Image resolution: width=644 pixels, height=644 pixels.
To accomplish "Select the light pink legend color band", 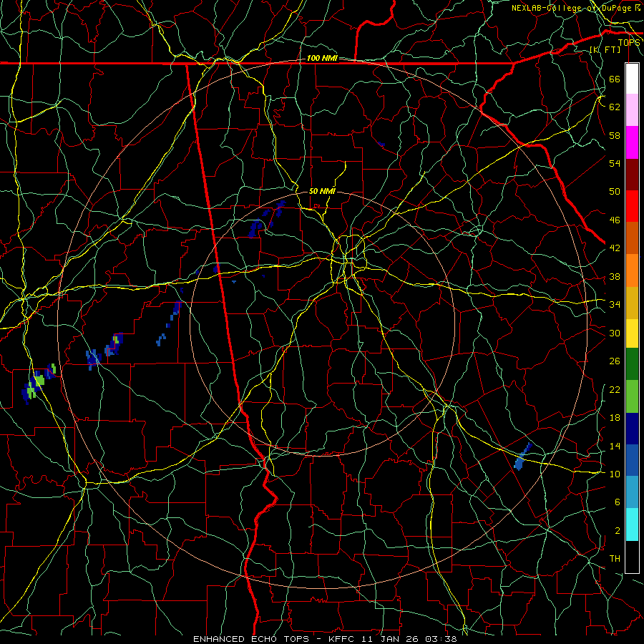I will click(632, 110).
